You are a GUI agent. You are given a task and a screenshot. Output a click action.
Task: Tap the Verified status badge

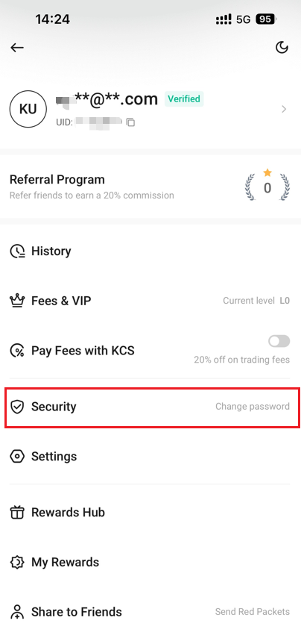[184, 99]
